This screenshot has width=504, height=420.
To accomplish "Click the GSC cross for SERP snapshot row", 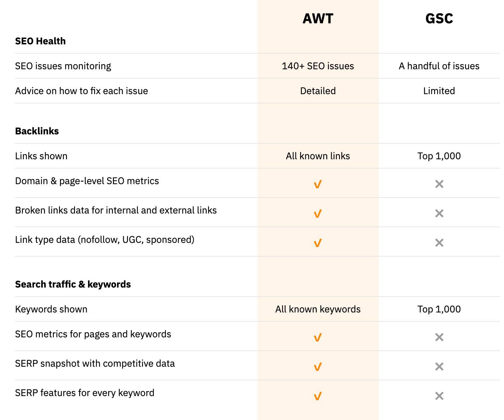I will pos(439,366).
